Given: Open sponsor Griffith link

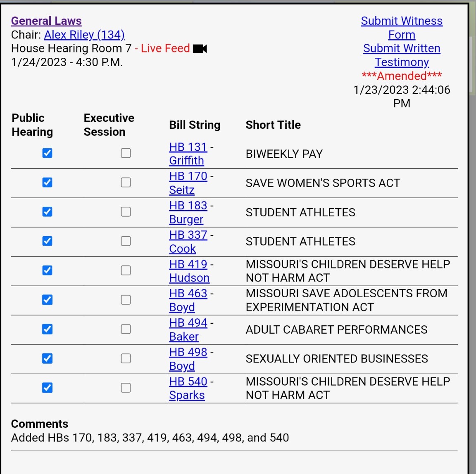Looking at the screenshot, I should click(186, 161).
